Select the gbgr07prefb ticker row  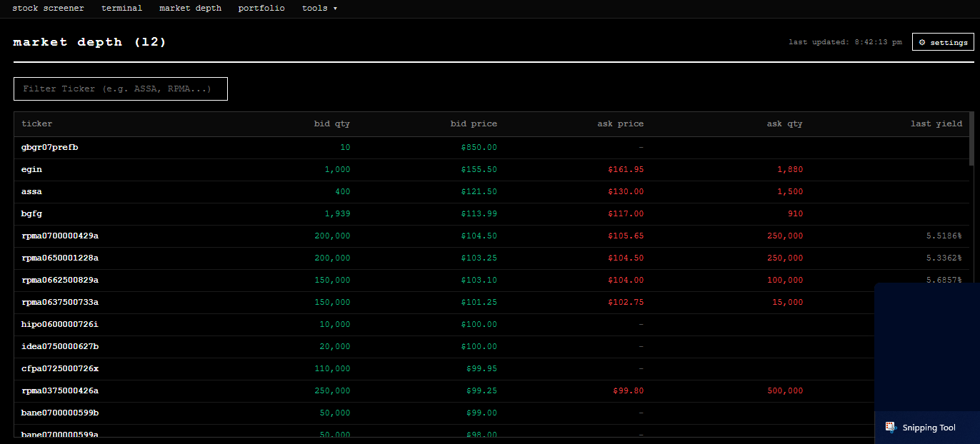point(49,148)
